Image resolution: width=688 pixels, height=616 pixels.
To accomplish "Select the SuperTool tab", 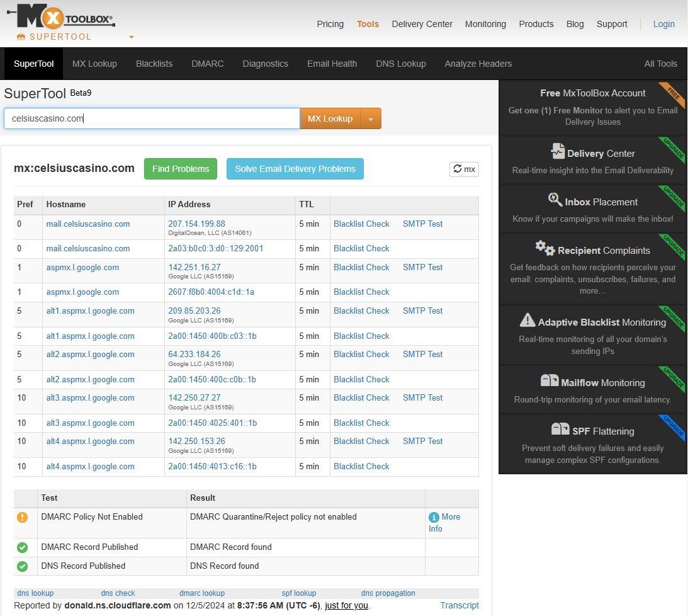I will pos(33,64).
